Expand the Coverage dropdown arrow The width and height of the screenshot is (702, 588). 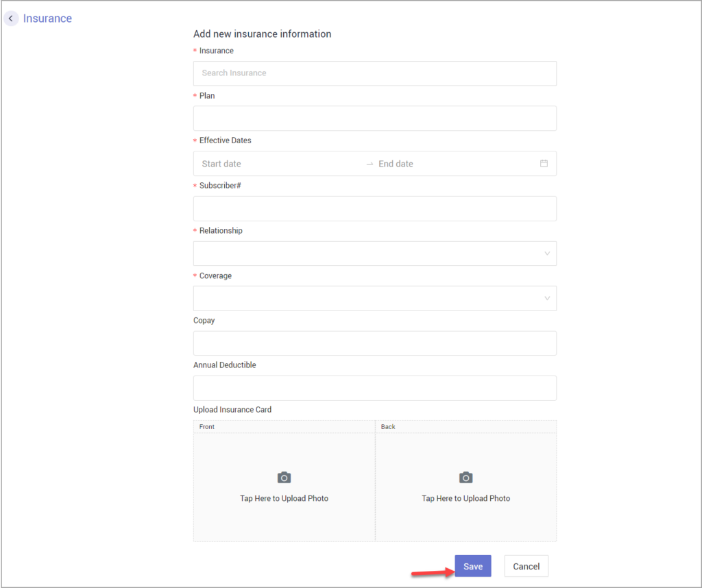pyautogui.click(x=546, y=299)
